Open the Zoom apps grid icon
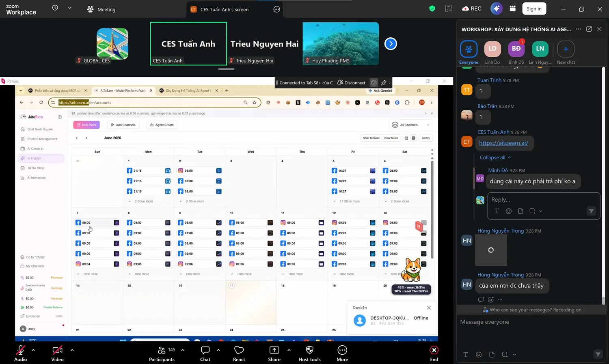Viewport: 609px width, 364px height. pos(513,9)
